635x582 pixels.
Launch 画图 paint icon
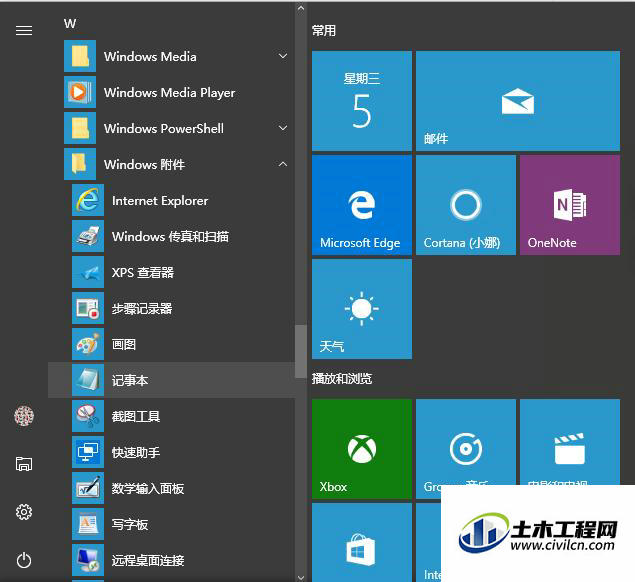click(88, 344)
